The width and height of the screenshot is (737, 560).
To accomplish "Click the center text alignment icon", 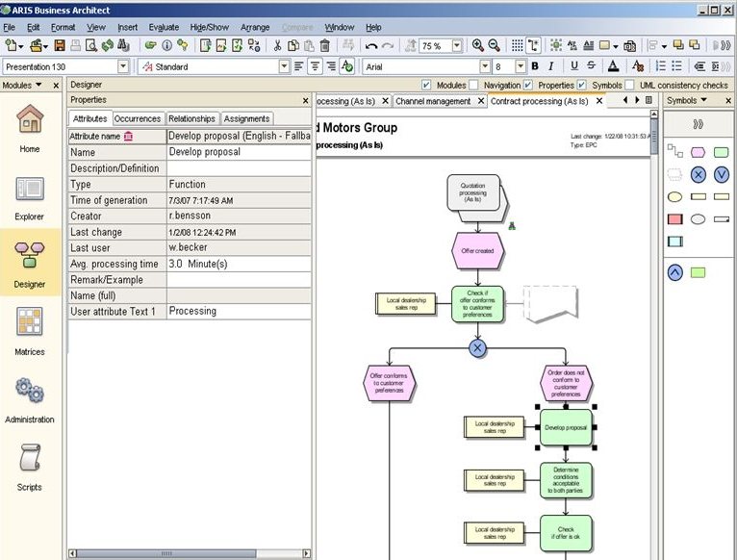I will (x=315, y=66).
